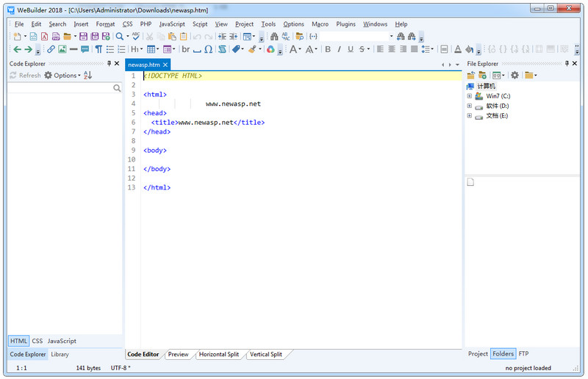Toggle Underline formatting button

[x=351, y=49]
